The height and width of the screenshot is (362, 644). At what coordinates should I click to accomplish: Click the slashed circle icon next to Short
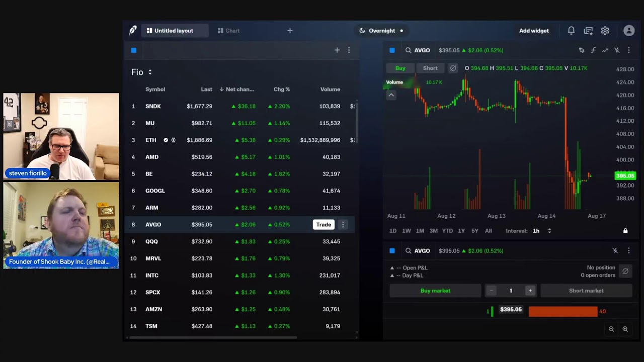pyautogui.click(x=453, y=68)
